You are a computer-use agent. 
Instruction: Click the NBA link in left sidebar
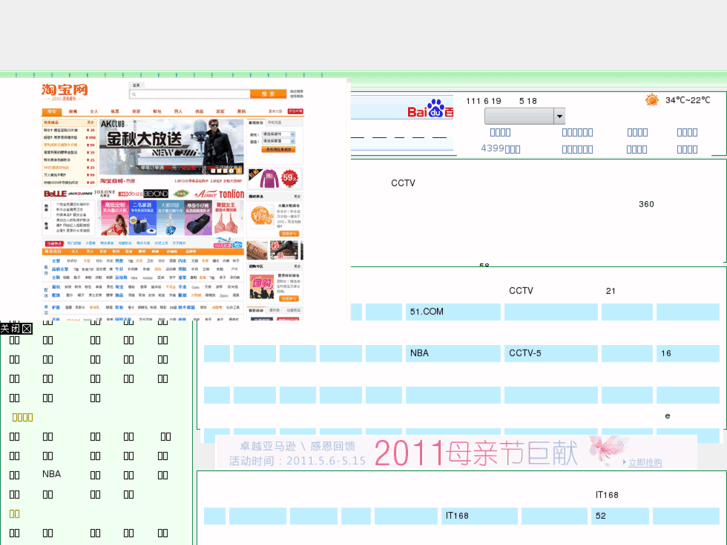51,474
